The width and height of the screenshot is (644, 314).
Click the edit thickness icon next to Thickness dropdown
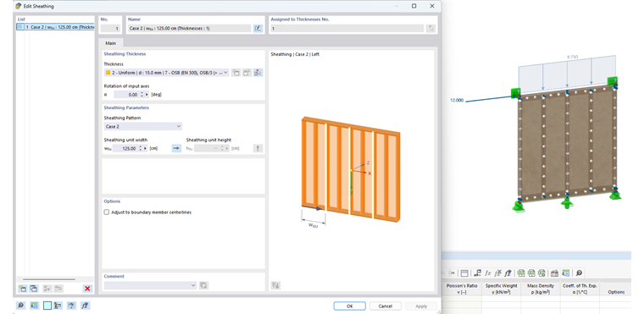[247, 73]
